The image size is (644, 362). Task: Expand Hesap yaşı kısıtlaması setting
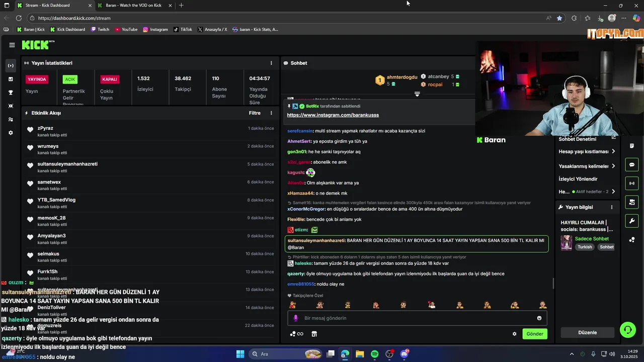coord(587,151)
